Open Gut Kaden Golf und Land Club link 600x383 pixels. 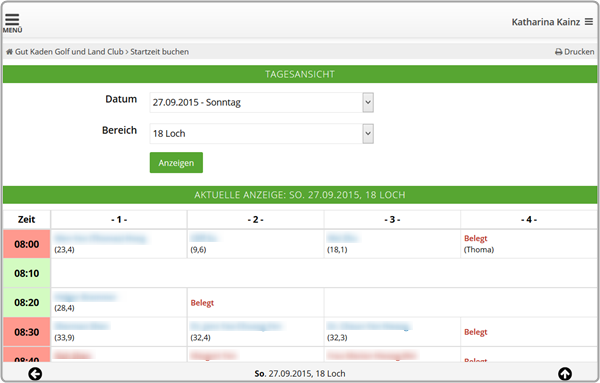[x=69, y=52]
